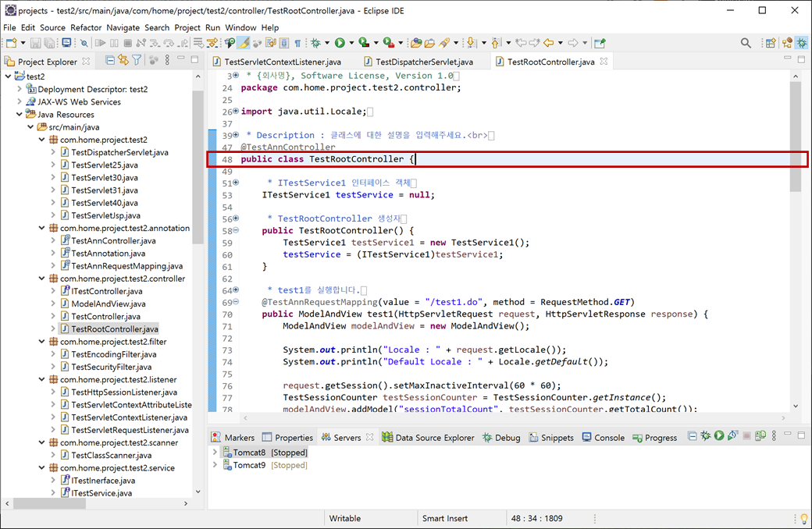Switch to TestServletContextListener.java editor tab
The height and width of the screenshot is (529, 812).
[x=277, y=62]
